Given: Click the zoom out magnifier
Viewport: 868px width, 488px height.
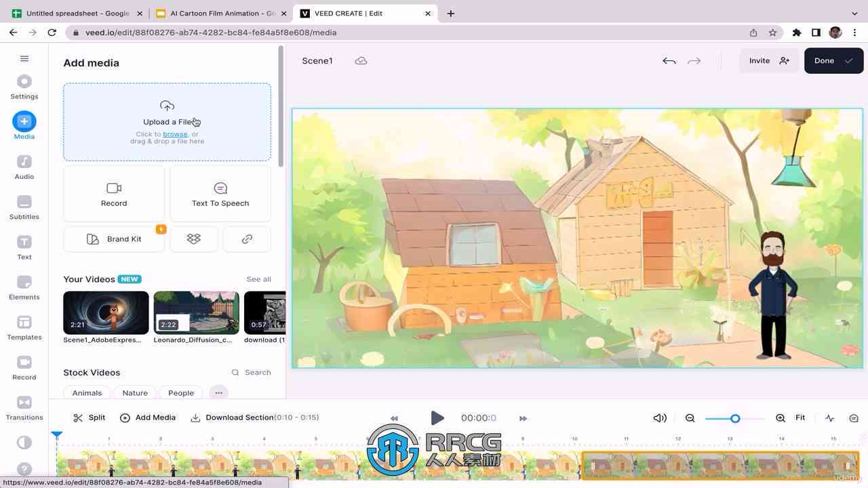Looking at the screenshot, I should pos(690,418).
